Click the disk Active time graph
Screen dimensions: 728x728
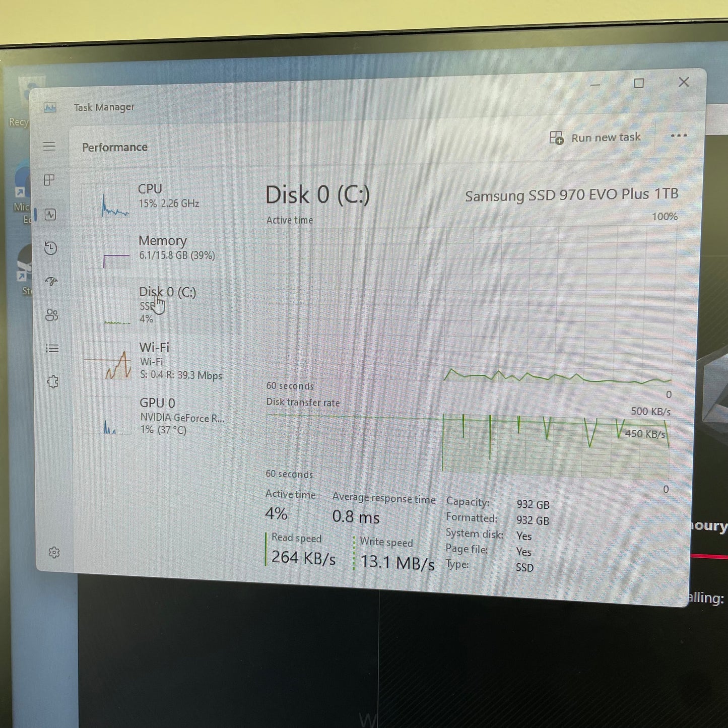[471, 305]
